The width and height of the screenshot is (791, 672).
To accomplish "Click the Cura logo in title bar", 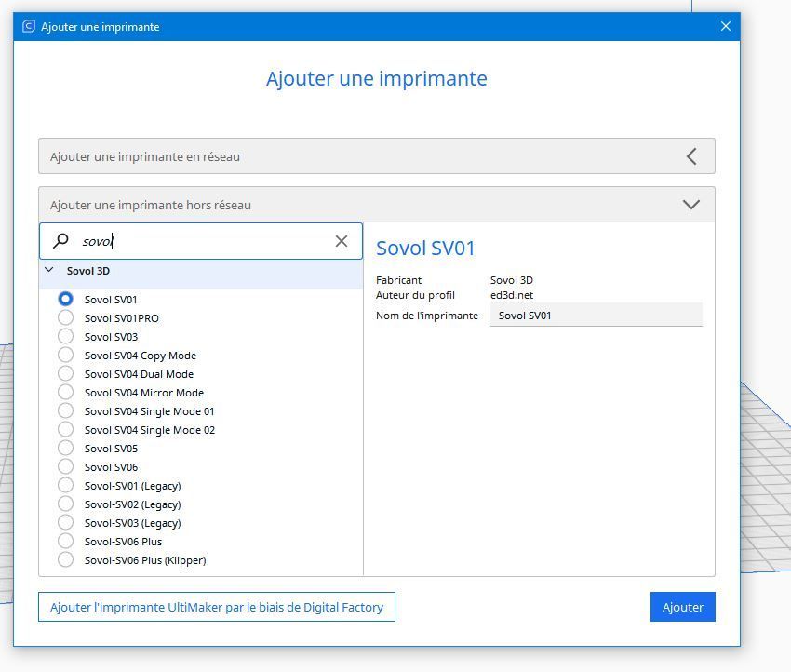I will pos(28,27).
